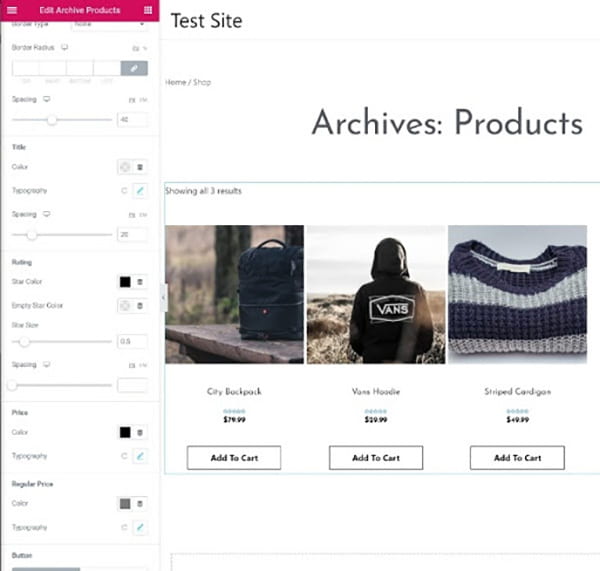Click icon beside Empty Star Color swatch
The width and height of the screenshot is (600, 571).
coord(140,306)
